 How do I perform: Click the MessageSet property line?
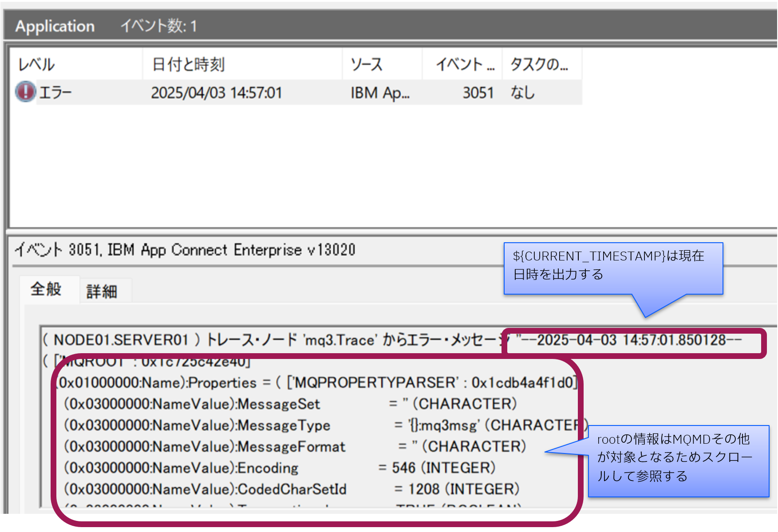coord(291,404)
